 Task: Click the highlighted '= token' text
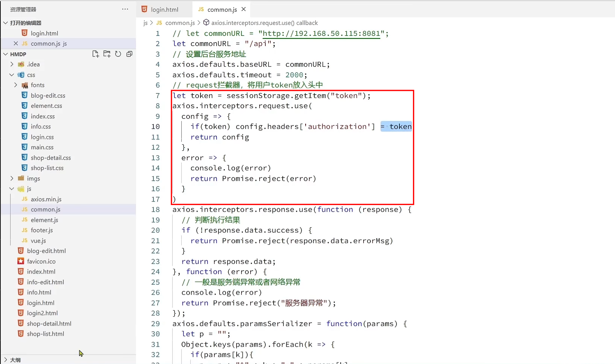pos(396,127)
